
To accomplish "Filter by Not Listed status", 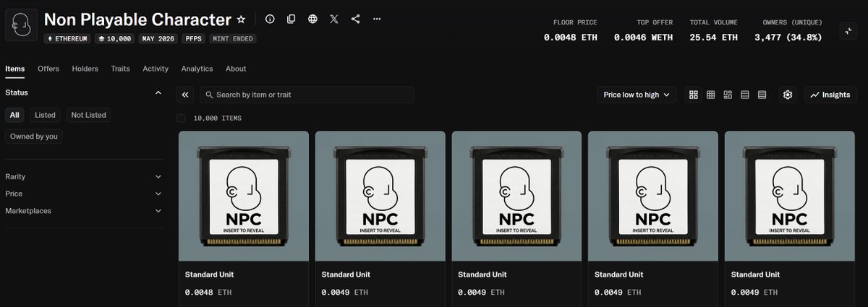I will click(x=88, y=115).
